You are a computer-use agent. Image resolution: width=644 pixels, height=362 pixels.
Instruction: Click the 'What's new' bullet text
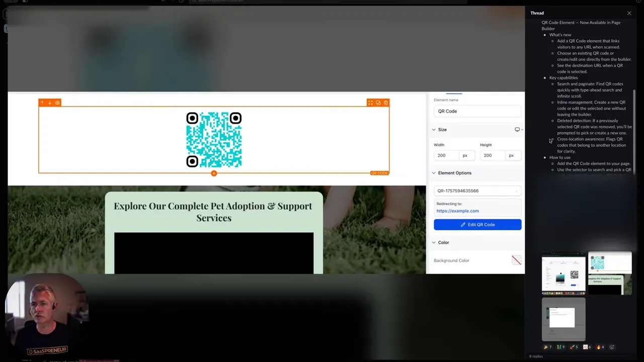coord(560,35)
